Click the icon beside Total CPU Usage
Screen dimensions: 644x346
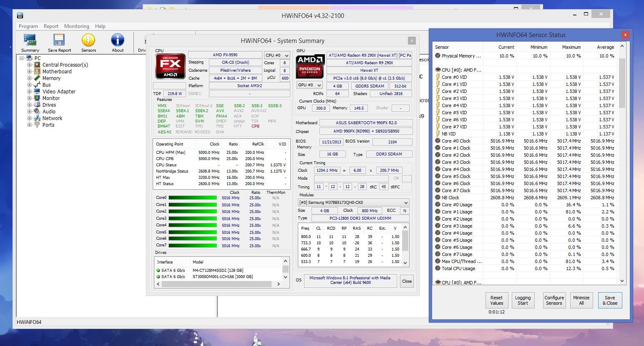coord(438,268)
